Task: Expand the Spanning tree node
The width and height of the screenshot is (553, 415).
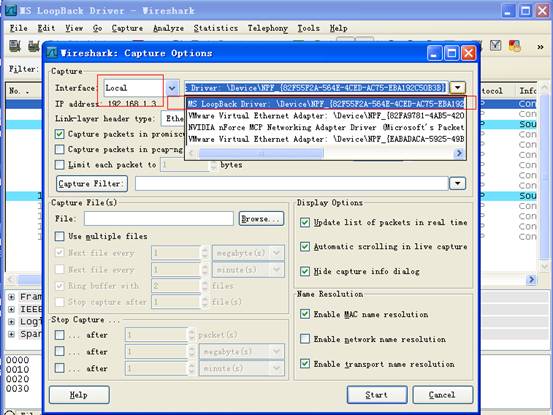Action: 11,334
